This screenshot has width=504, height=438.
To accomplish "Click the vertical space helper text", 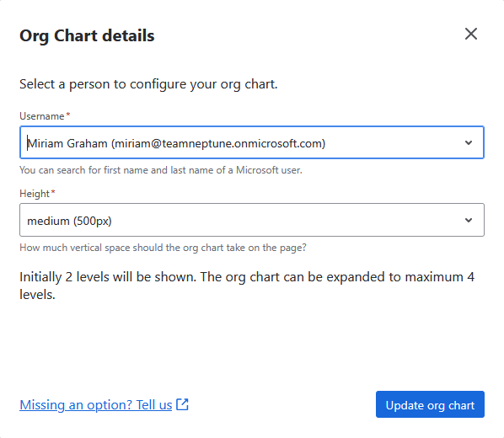I will [163, 248].
